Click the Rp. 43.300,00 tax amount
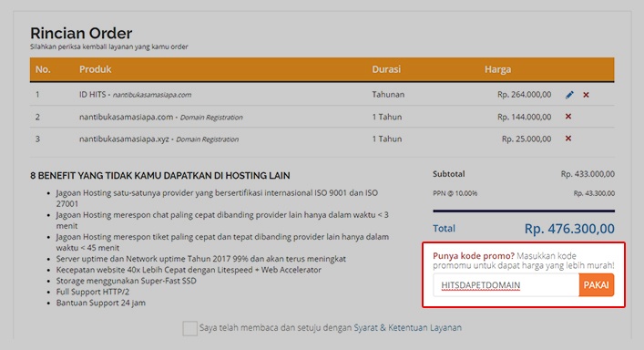 click(x=594, y=193)
